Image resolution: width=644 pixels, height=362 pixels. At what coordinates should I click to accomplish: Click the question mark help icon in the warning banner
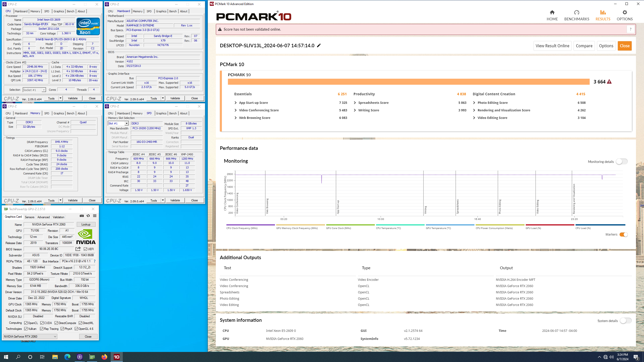pos(630,29)
